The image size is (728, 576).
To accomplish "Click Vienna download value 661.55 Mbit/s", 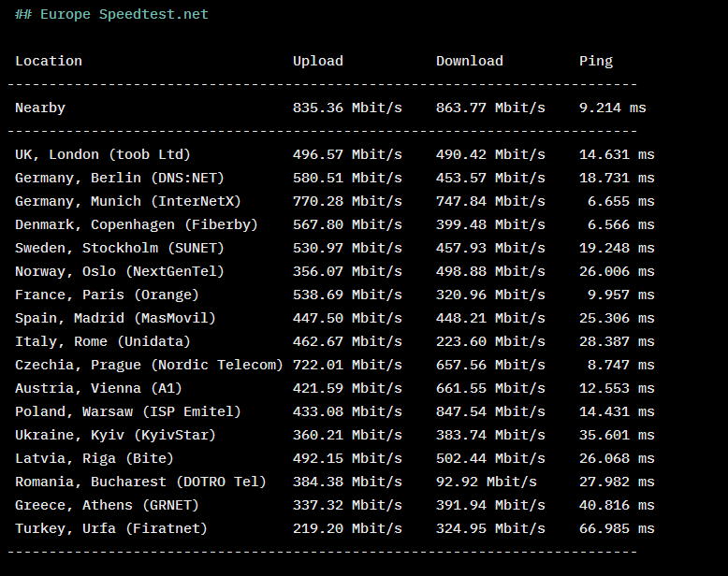I will (490, 388).
